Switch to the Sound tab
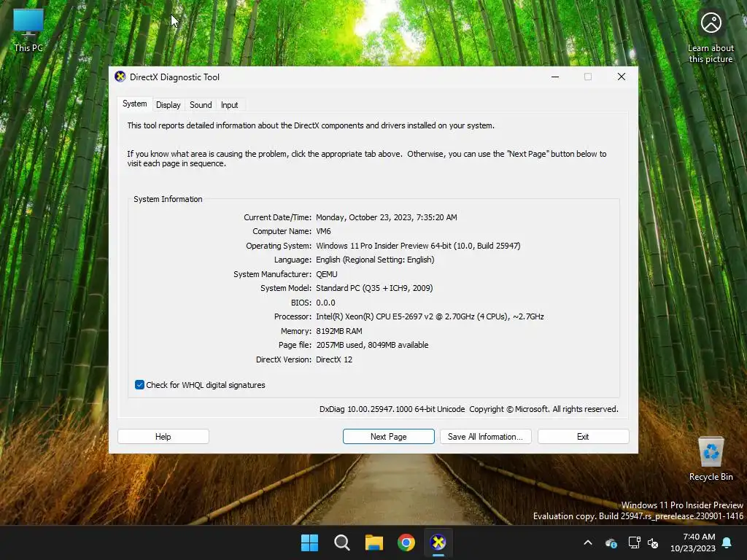This screenshot has width=747, height=560. coord(201,105)
